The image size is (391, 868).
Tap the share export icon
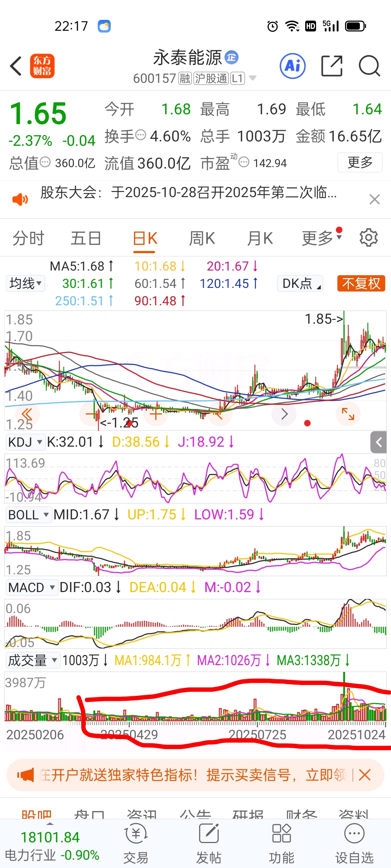[332, 66]
